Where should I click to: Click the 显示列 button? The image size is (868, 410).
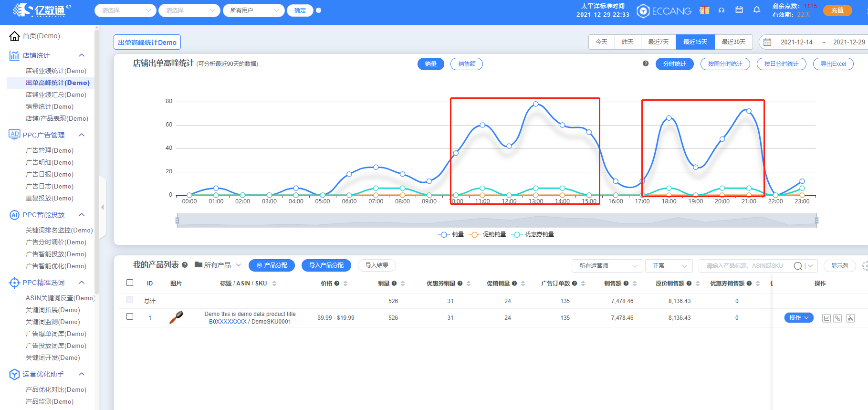point(840,266)
